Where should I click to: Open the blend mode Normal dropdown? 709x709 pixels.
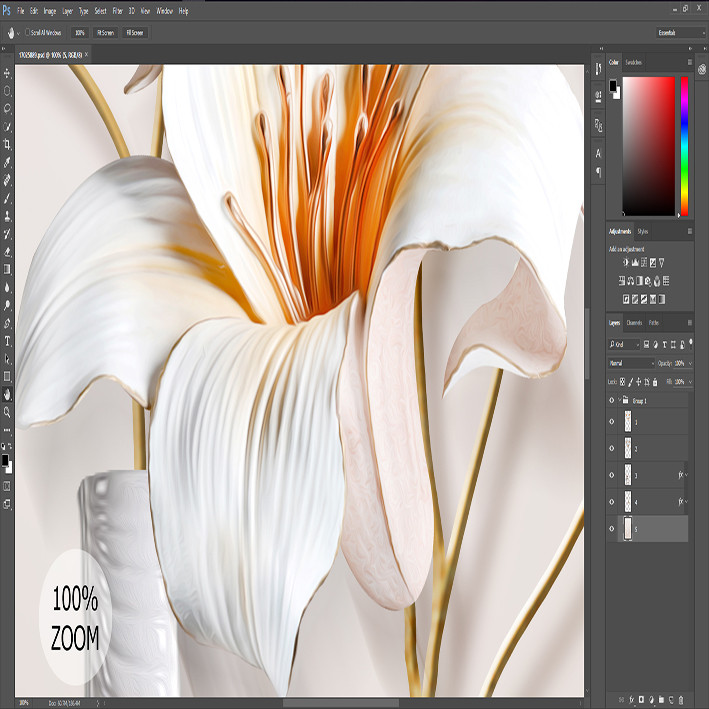point(631,363)
